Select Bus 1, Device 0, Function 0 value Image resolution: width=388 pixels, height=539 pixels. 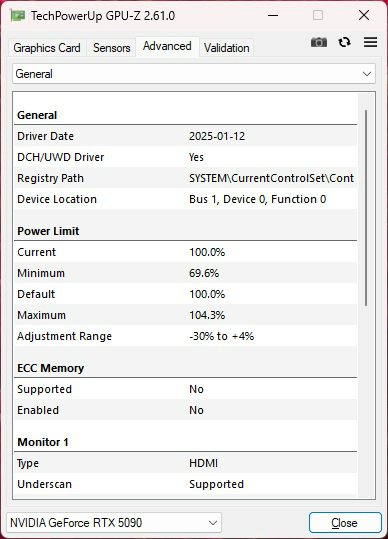pyautogui.click(x=257, y=199)
